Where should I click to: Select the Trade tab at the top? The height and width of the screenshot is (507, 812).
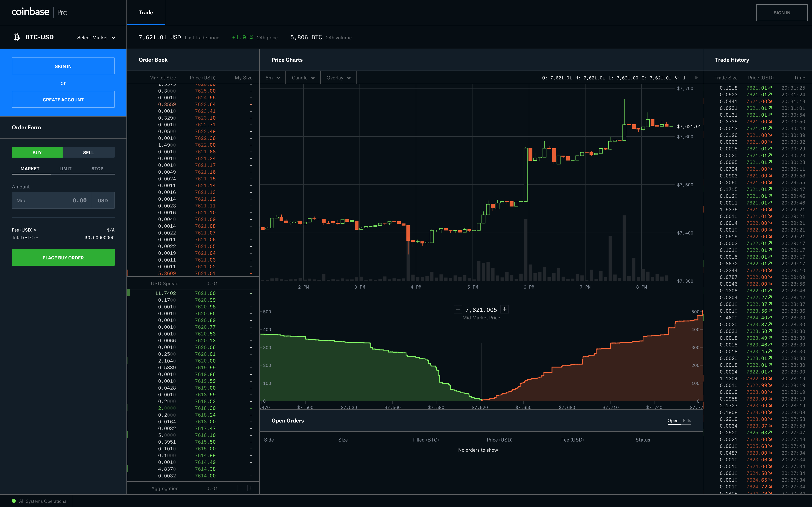click(x=146, y=12)
